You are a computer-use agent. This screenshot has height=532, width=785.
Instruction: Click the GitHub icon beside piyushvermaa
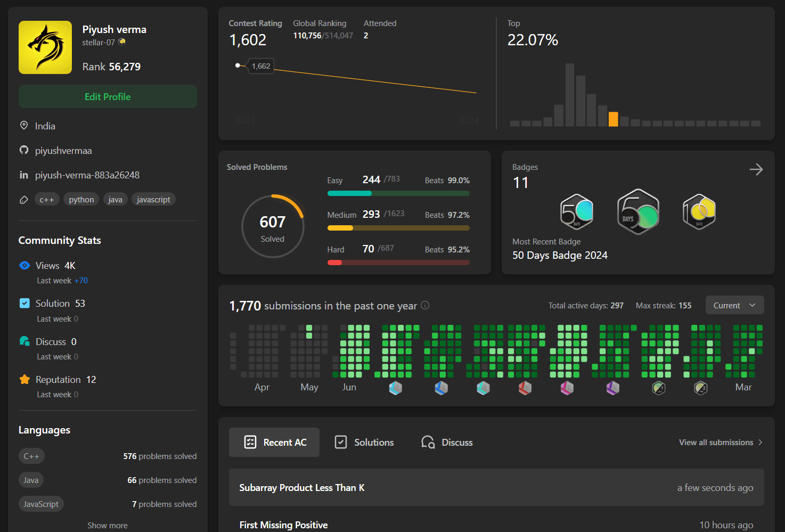pos(24,150)
